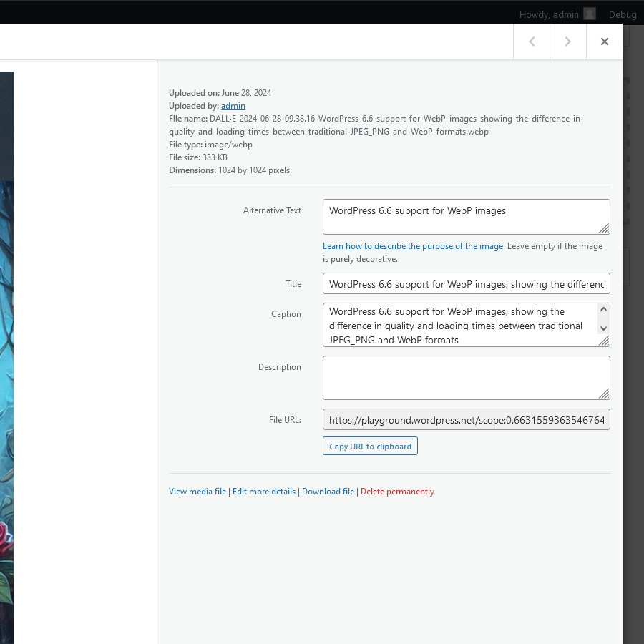Open Learn how to describe image link
Viewport: 644px width, 644px height.
[413, 246]
